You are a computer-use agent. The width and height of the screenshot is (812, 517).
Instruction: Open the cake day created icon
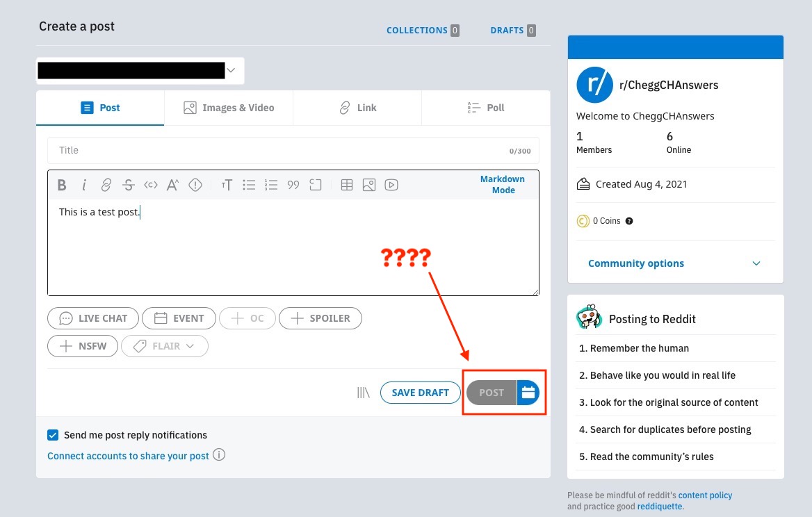pos(583,183)
